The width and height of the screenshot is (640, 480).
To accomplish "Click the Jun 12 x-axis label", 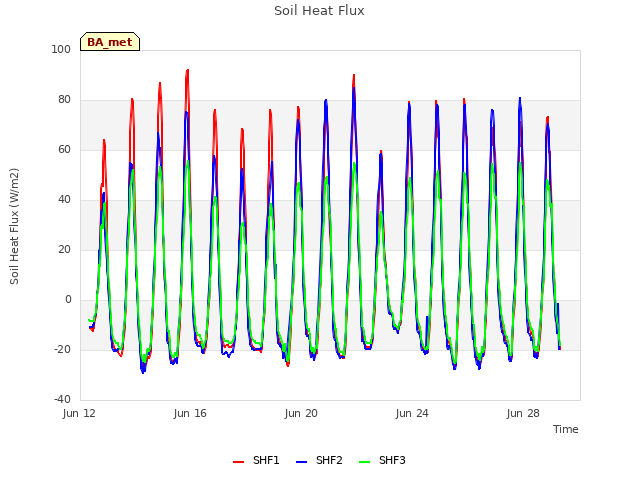I will pos(79,413).
